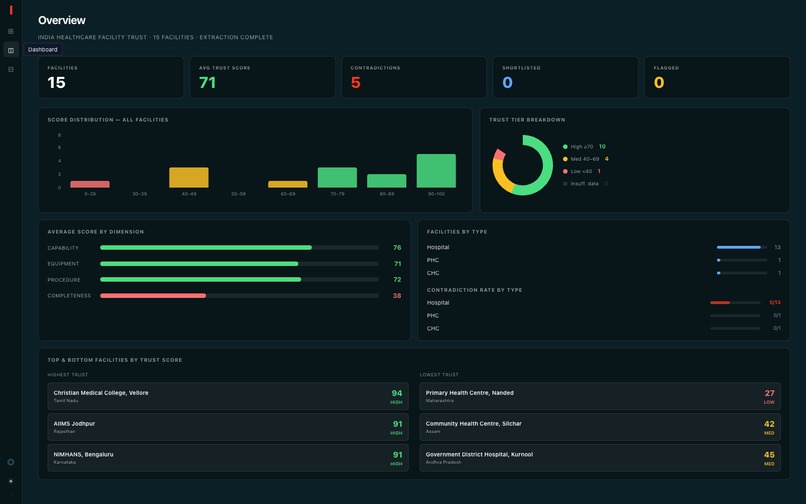The width and height of the screenshot is (806, 504).
Task: Select the red Low <40 legend dot
Action: click(x=565, y=171)
